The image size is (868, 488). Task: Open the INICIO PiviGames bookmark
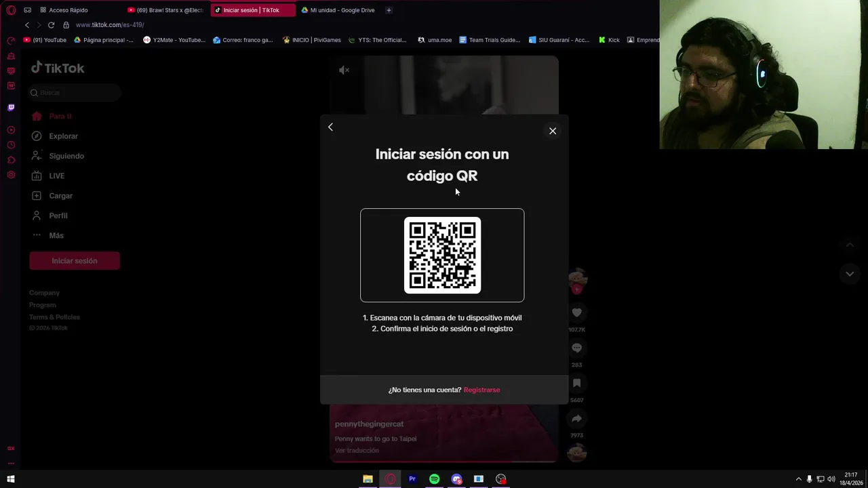[x=311, y=40]
